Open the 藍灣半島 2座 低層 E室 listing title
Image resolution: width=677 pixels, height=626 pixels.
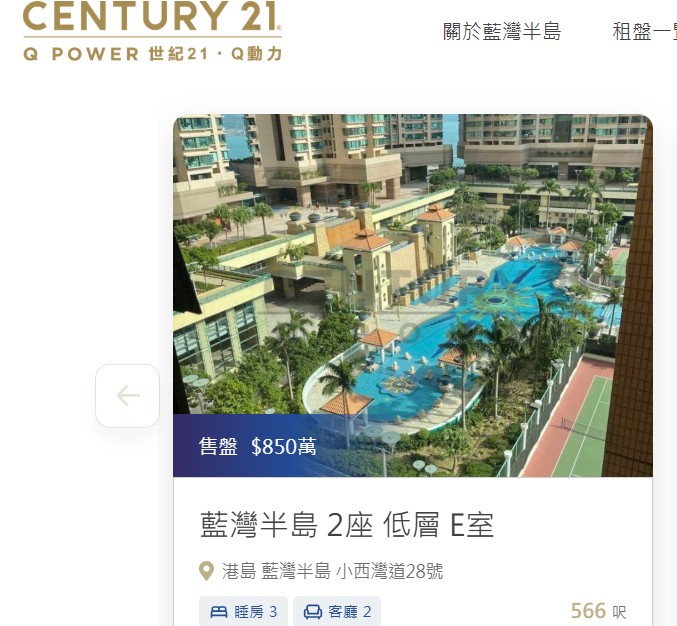[x=347, y=525]
